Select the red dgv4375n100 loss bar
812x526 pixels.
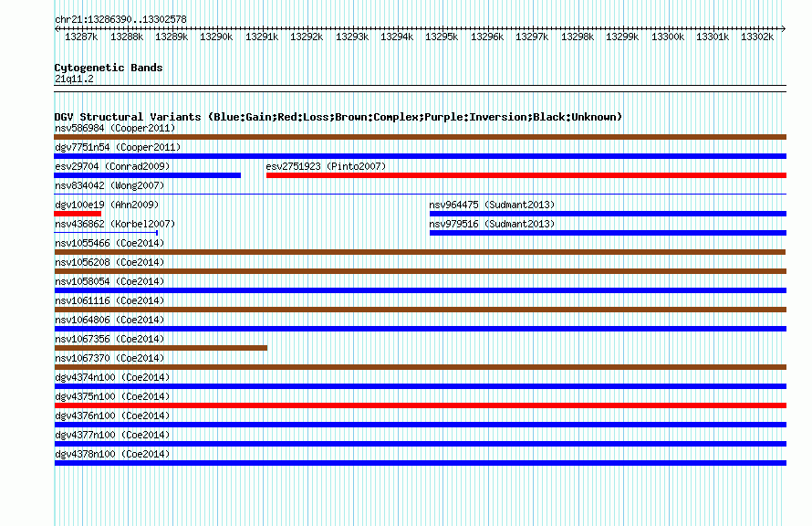coord(420,405)
